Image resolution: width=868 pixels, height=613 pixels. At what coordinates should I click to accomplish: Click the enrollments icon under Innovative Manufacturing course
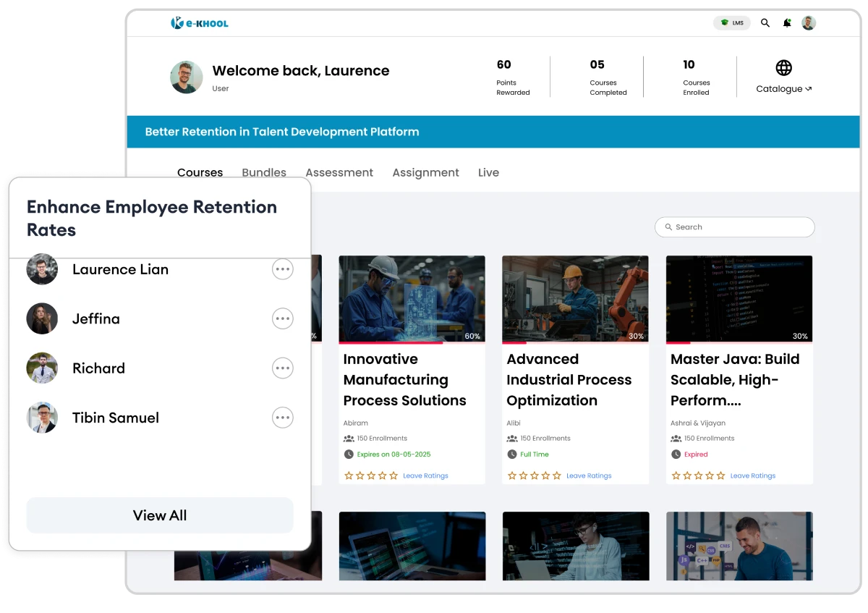349,438
